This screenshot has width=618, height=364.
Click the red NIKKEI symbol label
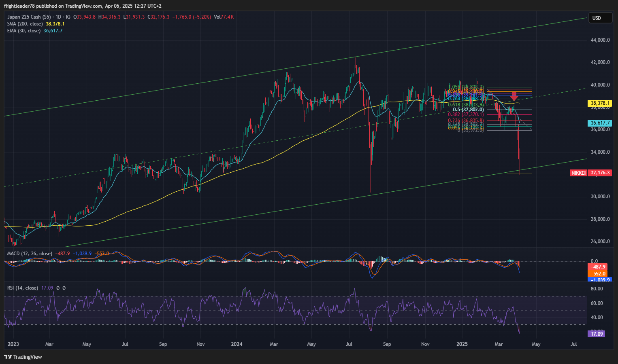coord(578,173)
